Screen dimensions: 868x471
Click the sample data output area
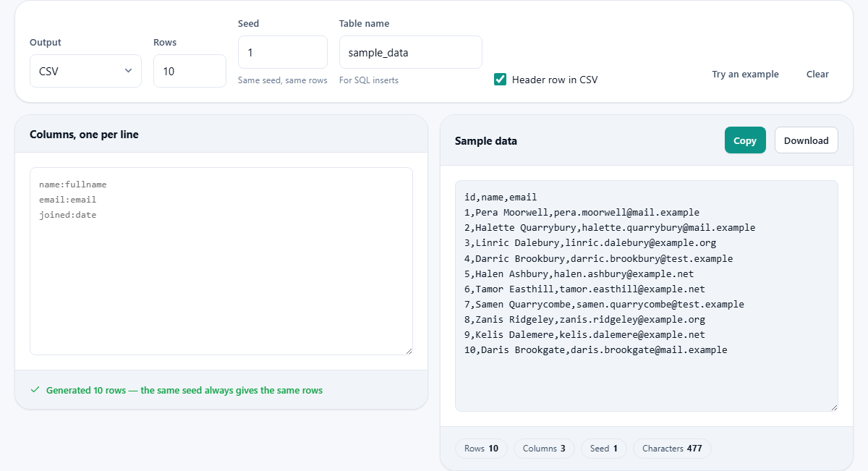coord(647,296)
